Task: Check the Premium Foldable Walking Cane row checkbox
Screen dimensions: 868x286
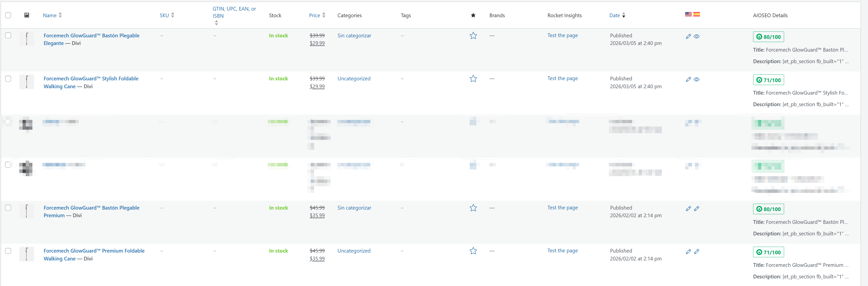Action: (x=8, y=251)
